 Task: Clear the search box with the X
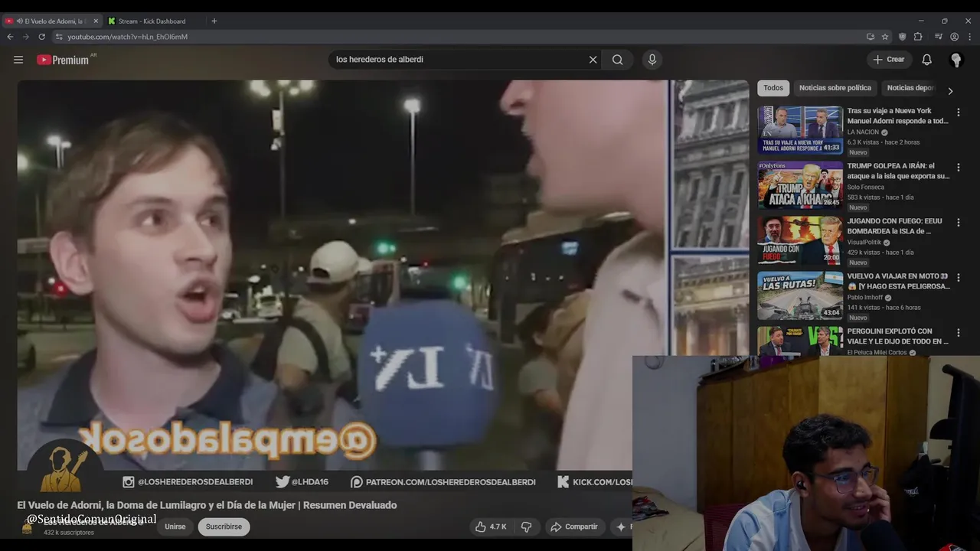[x=593, y=60]
